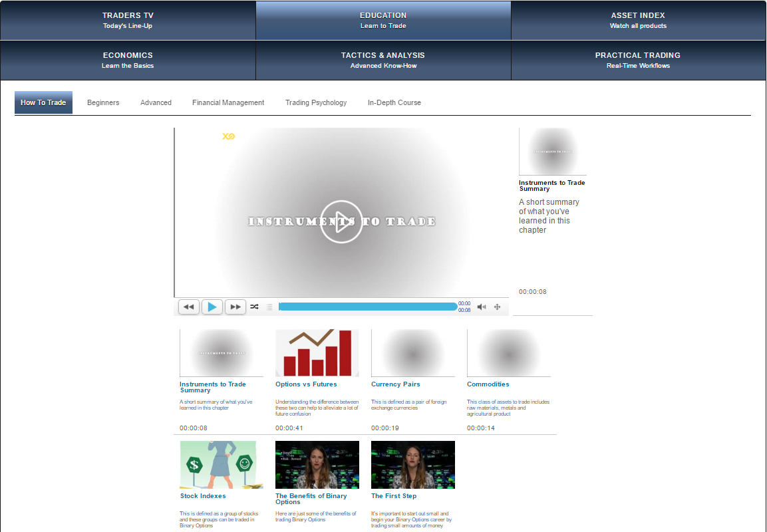
Task: Click the Currency Pairs description text
Action: tap(409, 405)
